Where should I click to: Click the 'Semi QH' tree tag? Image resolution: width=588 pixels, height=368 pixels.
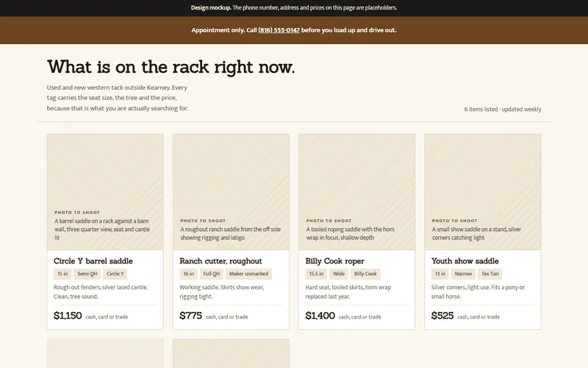click(x=87, y=274)
